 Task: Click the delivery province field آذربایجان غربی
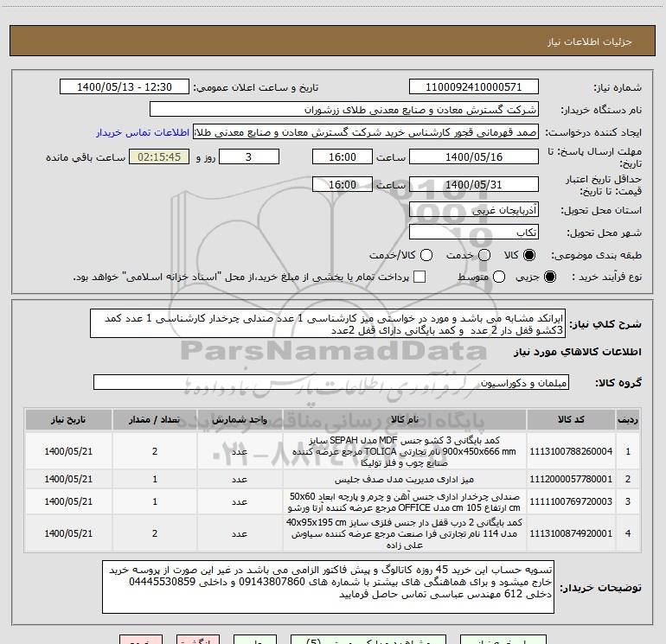[x=474, y=210]
